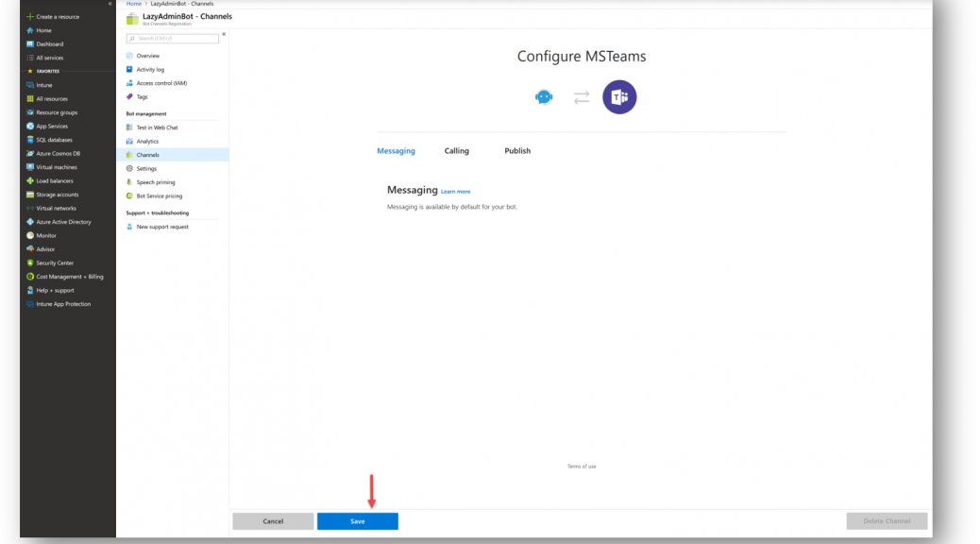Click the Home breadcrumb link
Screen dimensions: 980x544
[x=134, y=4]
